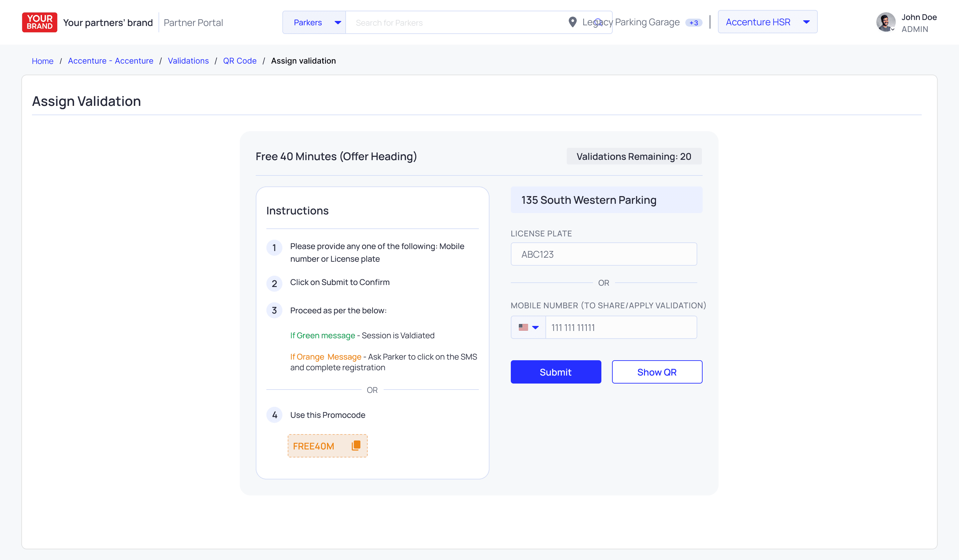Click the YOUR BRAND logo
Screen dimensions: 959x560
tap(40, 22)
